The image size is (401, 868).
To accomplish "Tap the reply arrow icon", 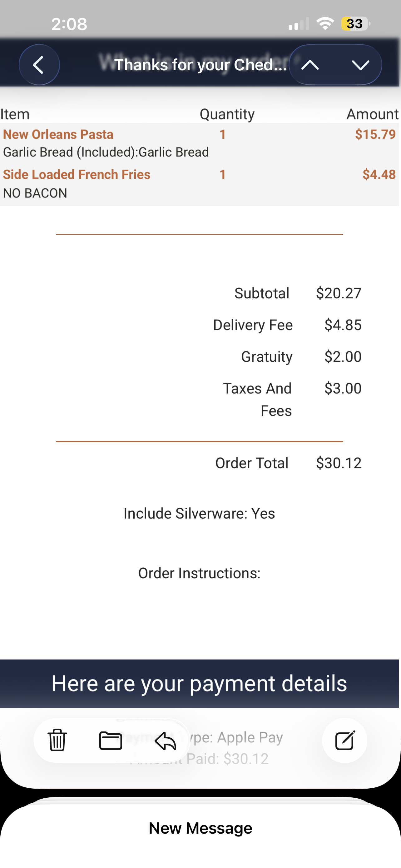I will tap(165, 741).
